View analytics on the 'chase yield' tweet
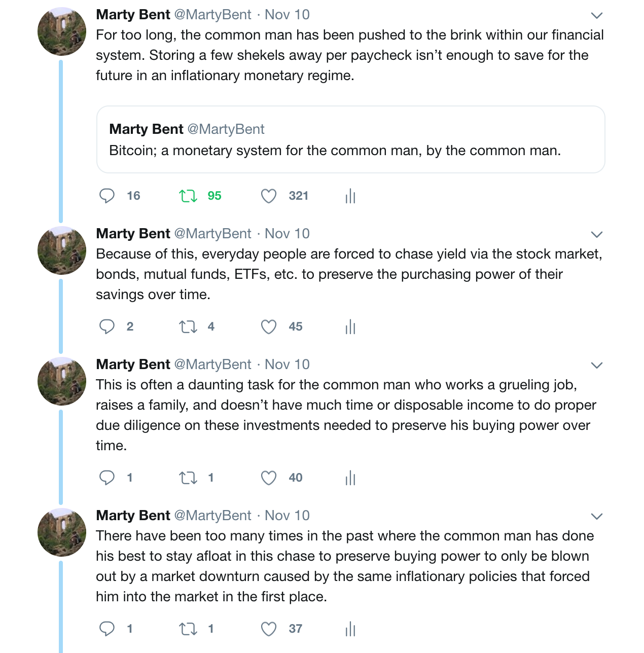Viewport: 644px width, 653px height. click(x=350, y=326)
